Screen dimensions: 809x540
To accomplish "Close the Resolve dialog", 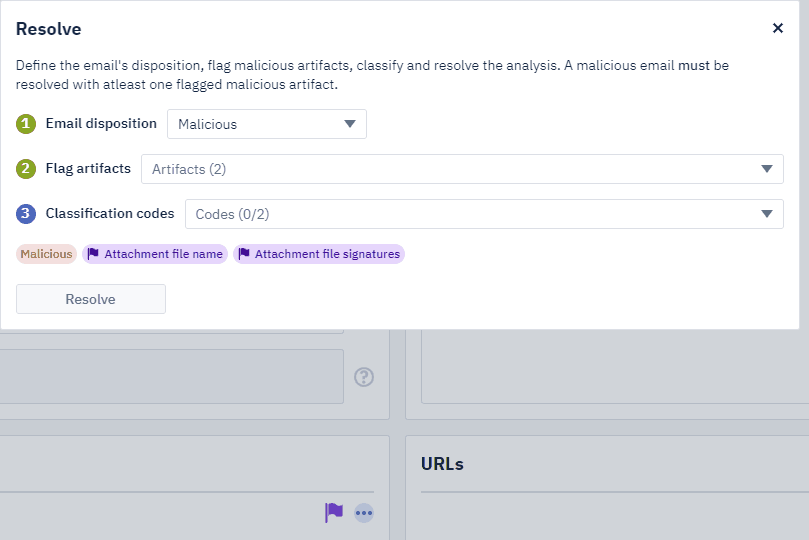I will [x=778, y=28].
